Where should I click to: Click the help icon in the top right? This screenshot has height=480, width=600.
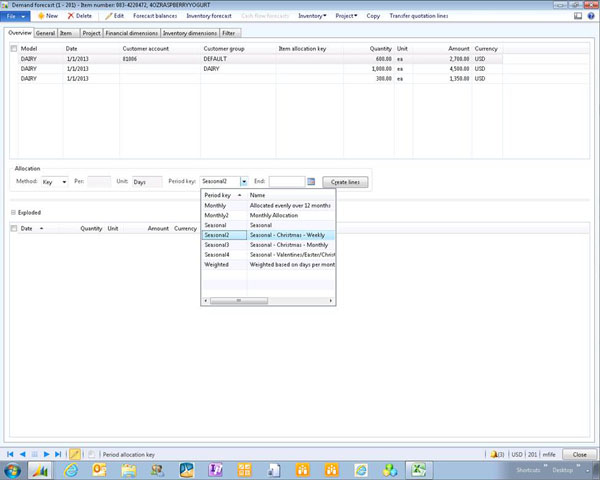(591, 16)
